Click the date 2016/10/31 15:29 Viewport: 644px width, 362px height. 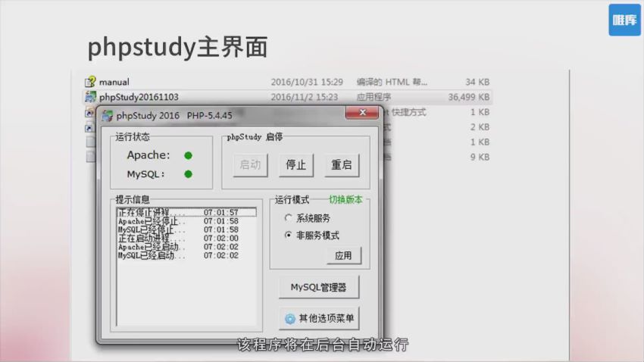[307, 82]
